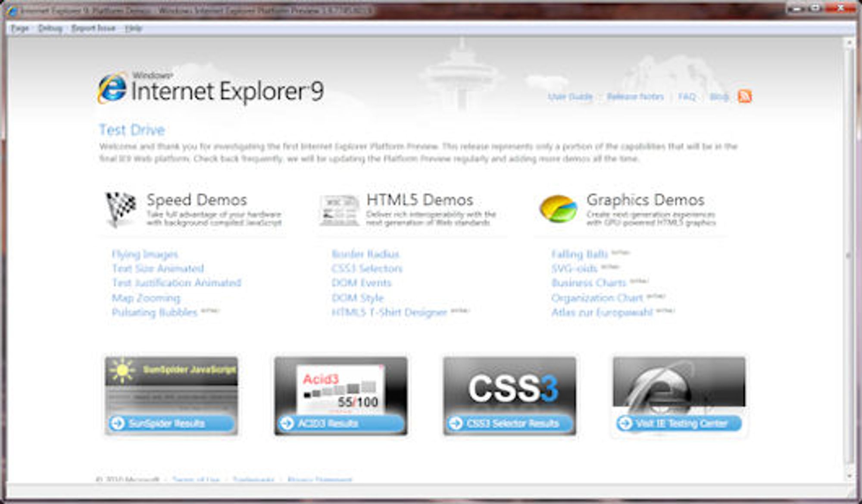Open the Debug menu
The height and width of the screenshot is (504, 862).
pos(50,28)
